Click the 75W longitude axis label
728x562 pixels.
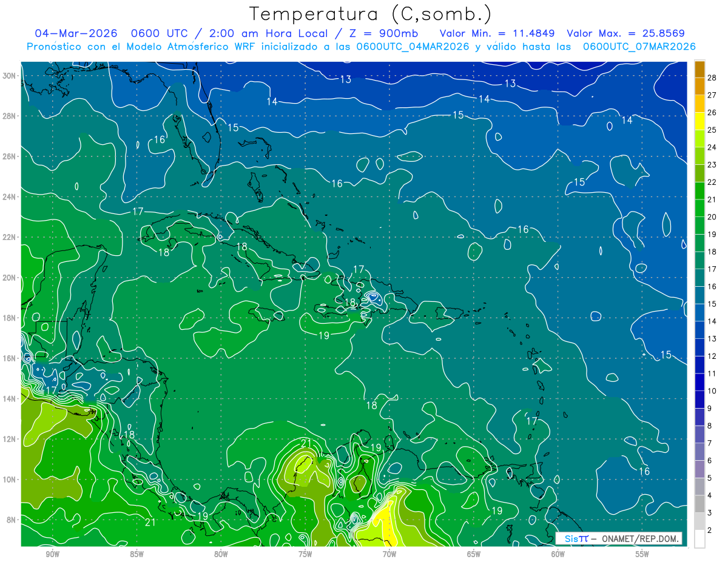[x=305, y=554]
